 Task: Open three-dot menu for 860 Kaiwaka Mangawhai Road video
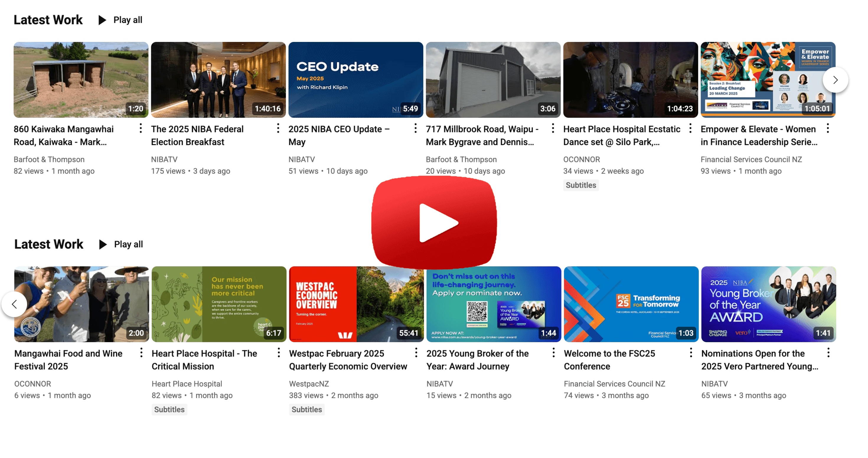(141, 128)
